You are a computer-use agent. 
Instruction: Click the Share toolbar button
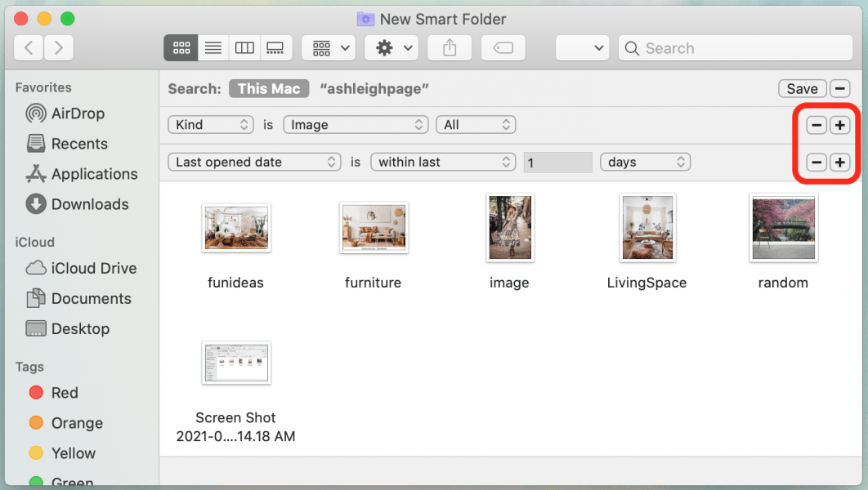pos(450,48)
